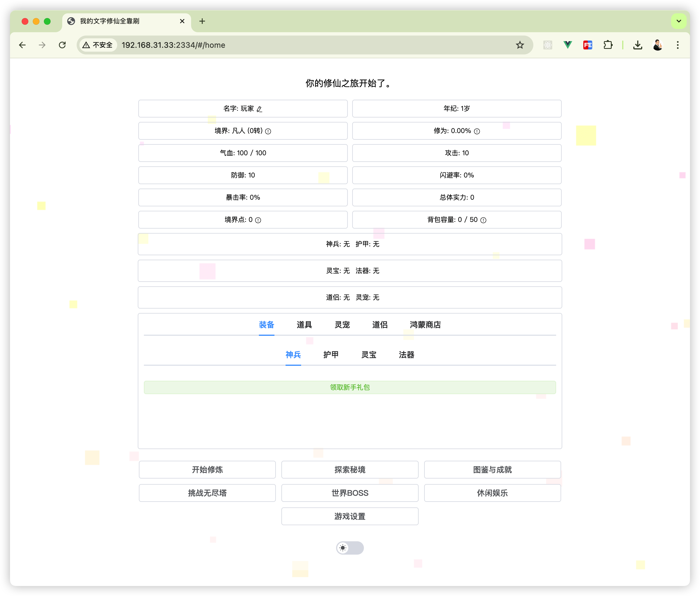Open browser extensions puzzle icon

point(608,45)
